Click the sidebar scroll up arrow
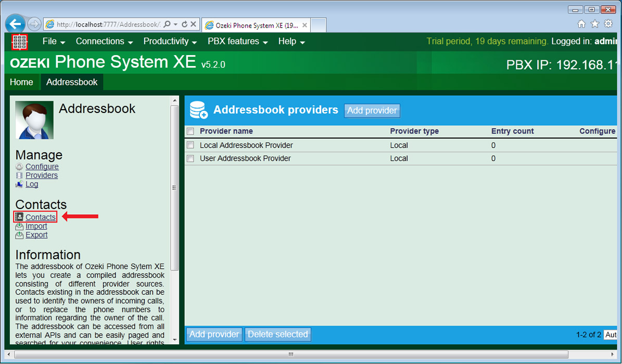Viewport: 622px width, 364px height. click(x=174, y=101)
